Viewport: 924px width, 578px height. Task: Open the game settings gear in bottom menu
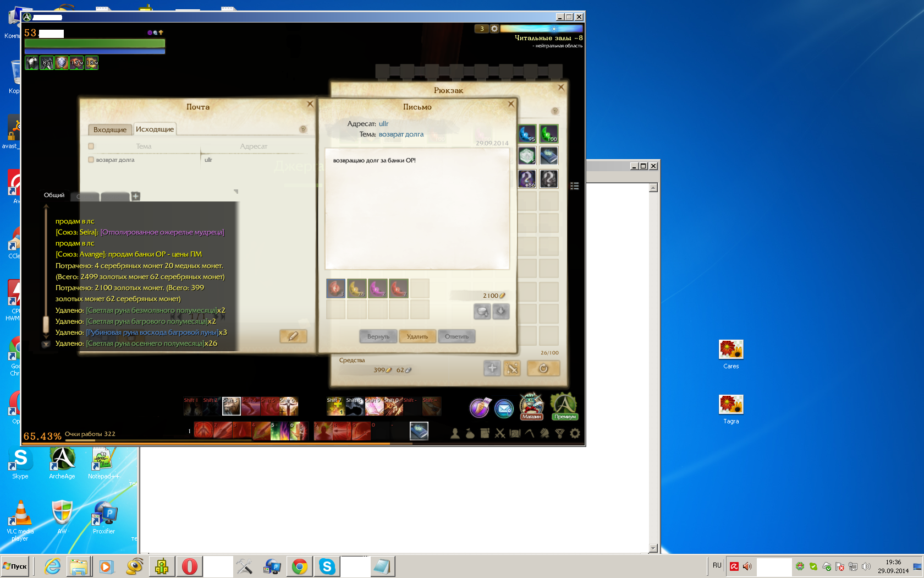(575, 433)
